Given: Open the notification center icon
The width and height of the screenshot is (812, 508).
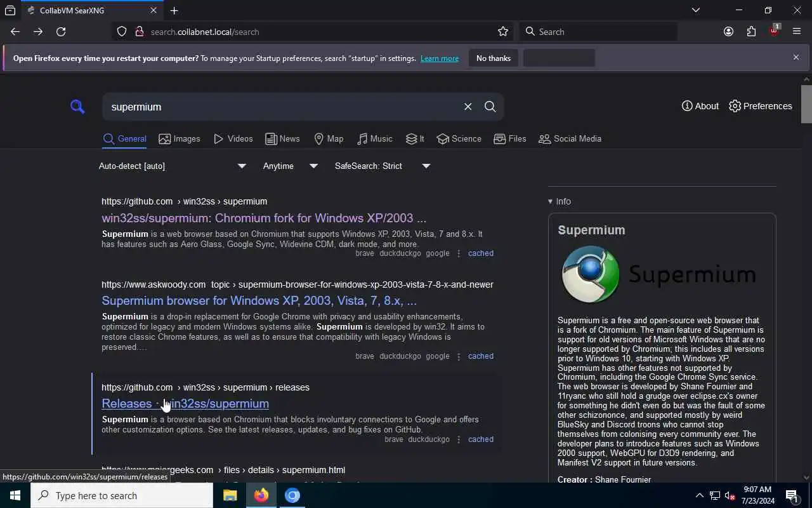Looking at the screenshot, I should point(792,495).
